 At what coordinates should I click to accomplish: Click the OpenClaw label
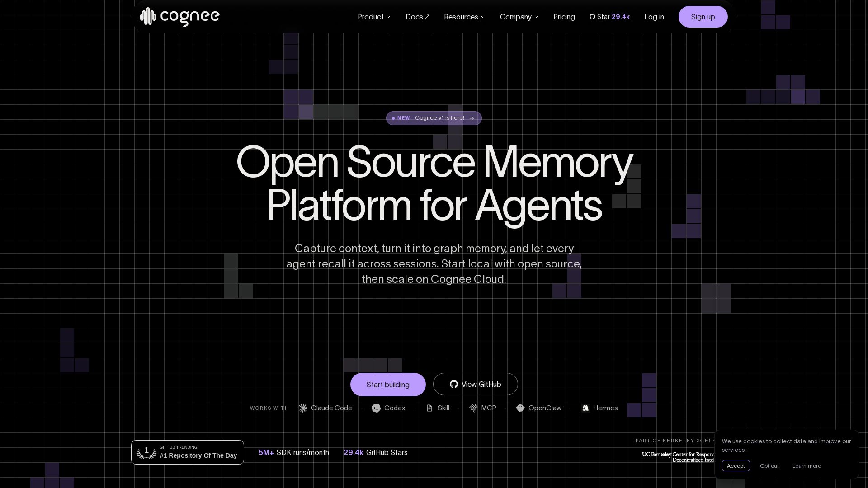point(545,408)
